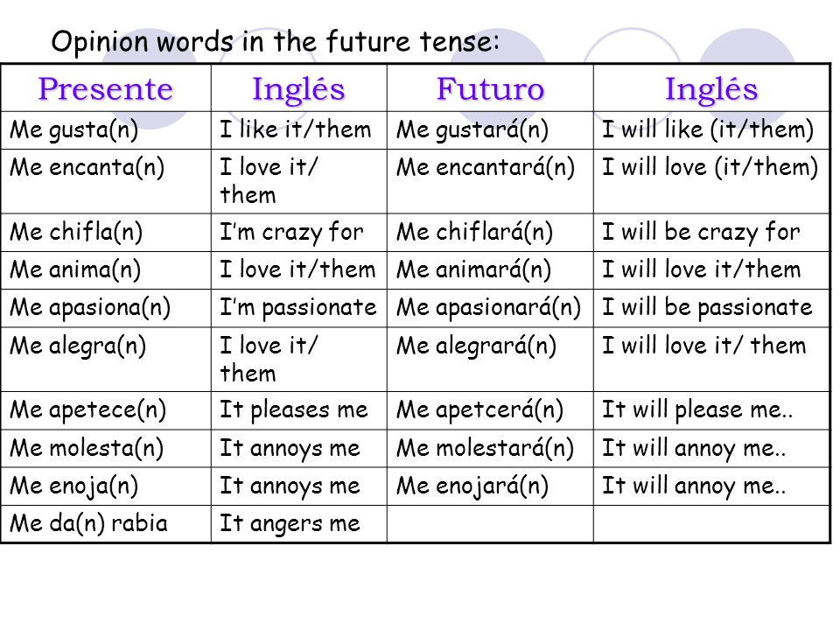Click the cell 'Me da(n) rabia'
Image resolution: width=840 pixels, height=630 pixels.
point(106,524)
